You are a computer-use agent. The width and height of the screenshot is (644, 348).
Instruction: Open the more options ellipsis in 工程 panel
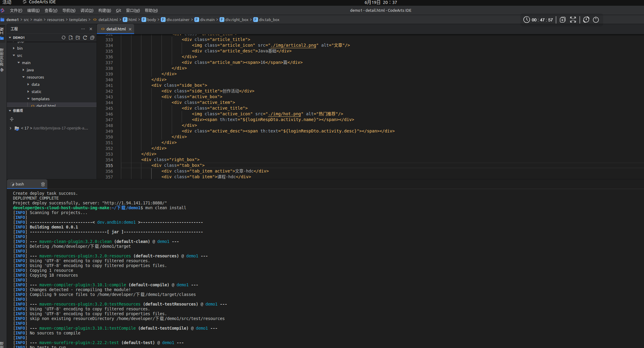[83, 29]
